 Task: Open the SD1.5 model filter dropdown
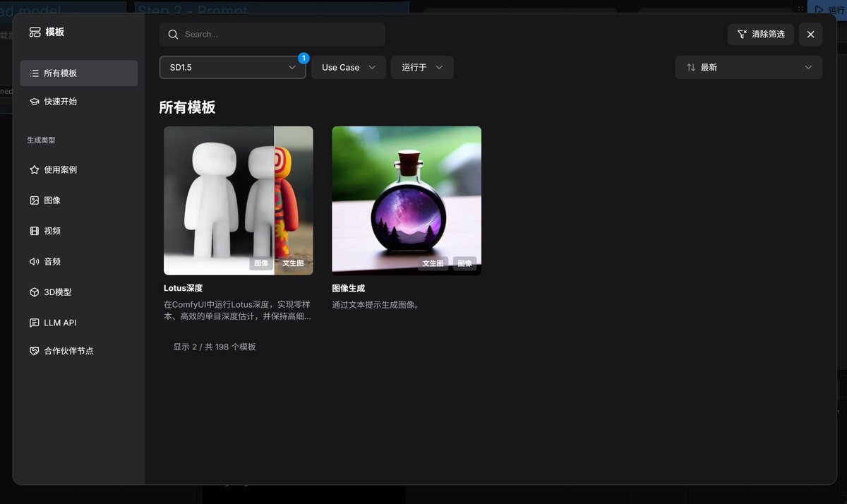232,68
